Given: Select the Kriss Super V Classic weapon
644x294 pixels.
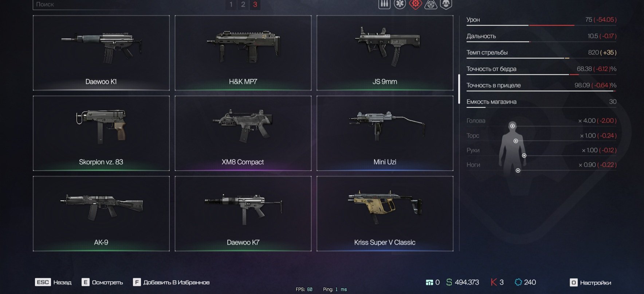Looking at the screenshot, I should point(385,214).
